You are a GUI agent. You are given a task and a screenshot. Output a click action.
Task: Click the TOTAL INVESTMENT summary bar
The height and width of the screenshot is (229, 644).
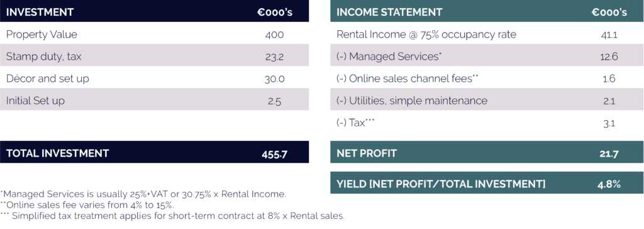(155, 152)
